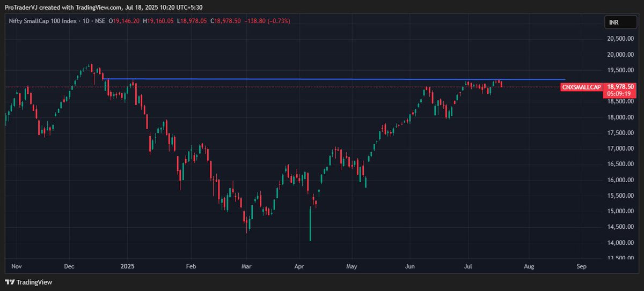The width and height of the screenshot is (644, 291).
Task: Click the 05:09:19 countdown timer
Action: pyautogui.click(x=619, y=93)
